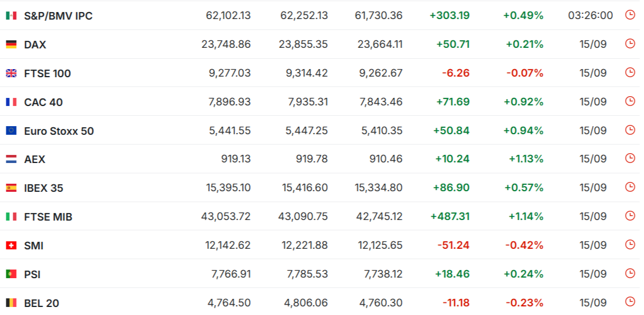Screen dimensions: 644x315
Task: Click the BEL 20 index name
Action: pyautogui.click(x=41, y=303)
